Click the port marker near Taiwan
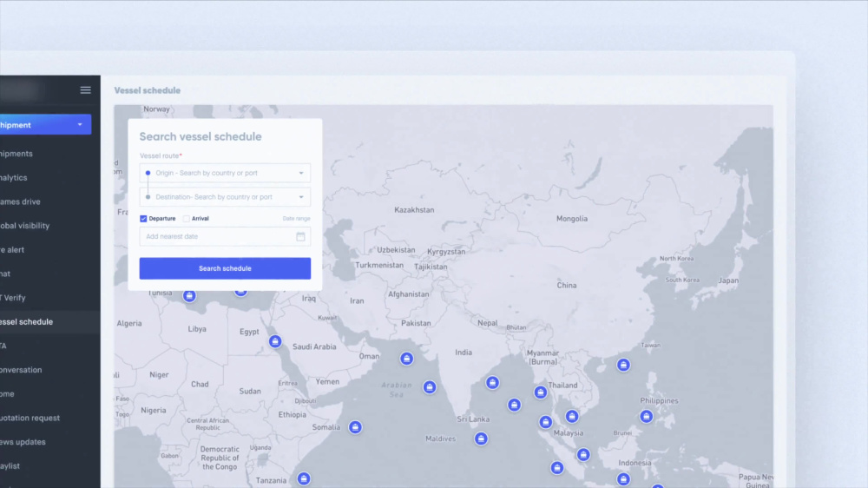Viewport: 868px width, 488px height. (x=624, y=365)
